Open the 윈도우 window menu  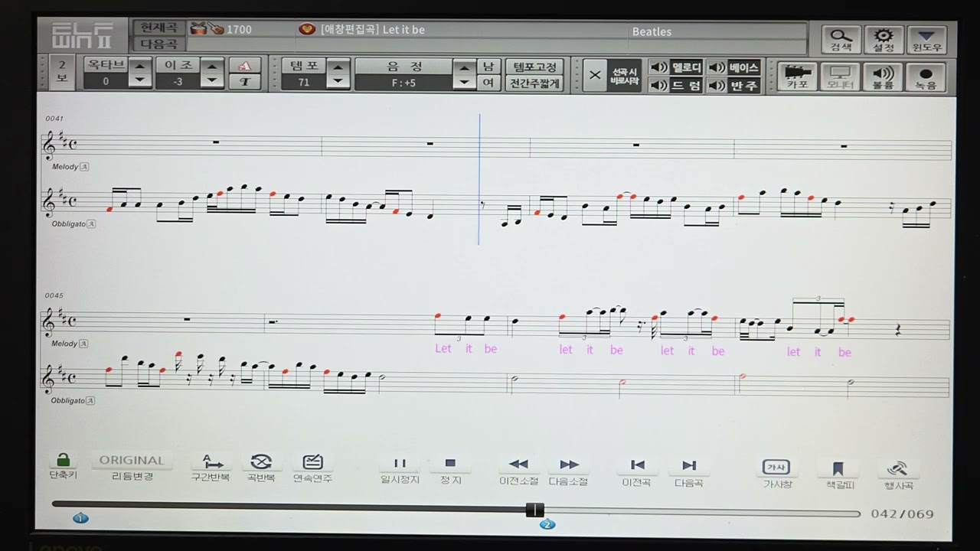pos(926,40)
